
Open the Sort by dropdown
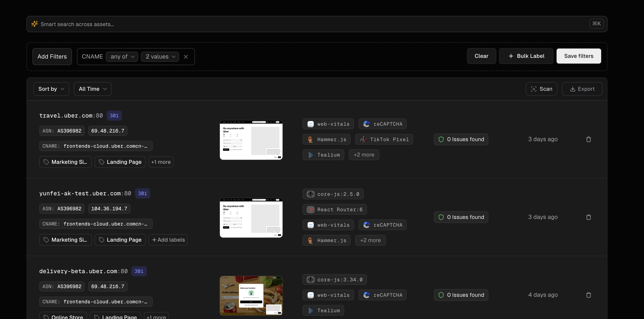pyautogui.click(x=51, y=89)
